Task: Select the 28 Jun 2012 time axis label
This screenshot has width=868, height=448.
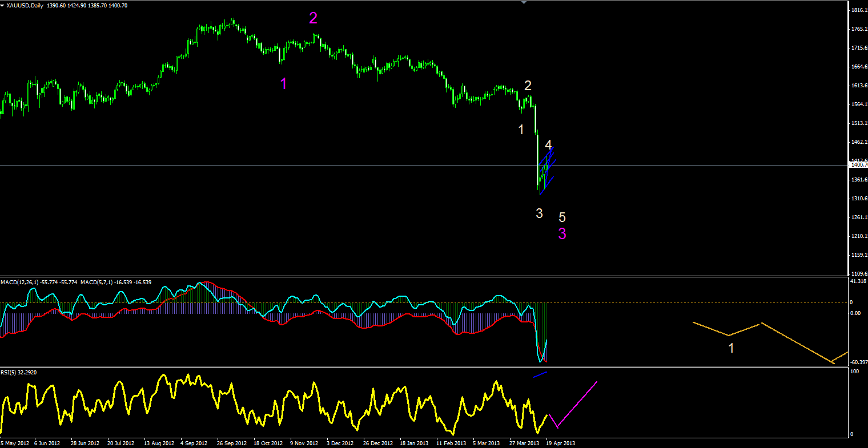Action: pos(86,443)
